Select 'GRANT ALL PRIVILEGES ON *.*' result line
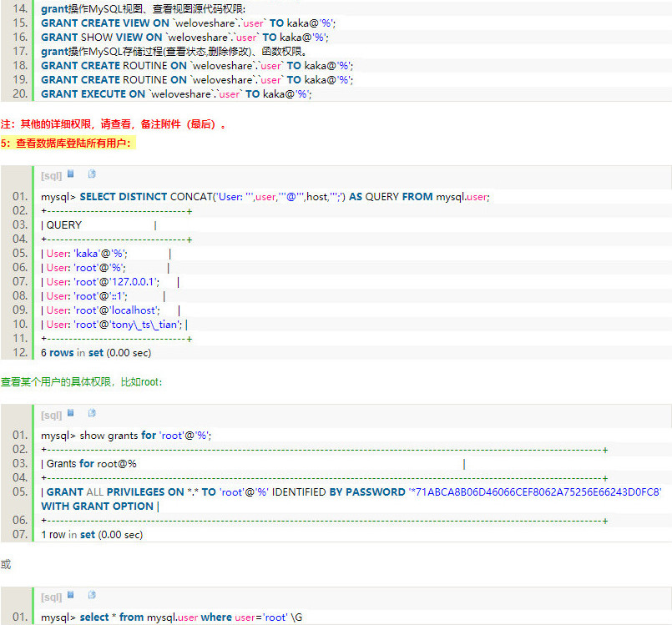The image size is (672, 625). pyautogui.click(x=351, y=499)
